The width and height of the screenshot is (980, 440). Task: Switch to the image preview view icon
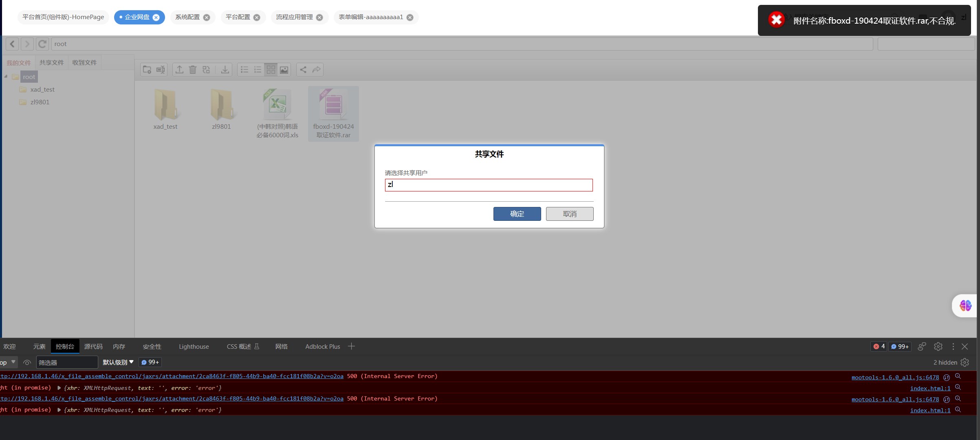(284, 70)
